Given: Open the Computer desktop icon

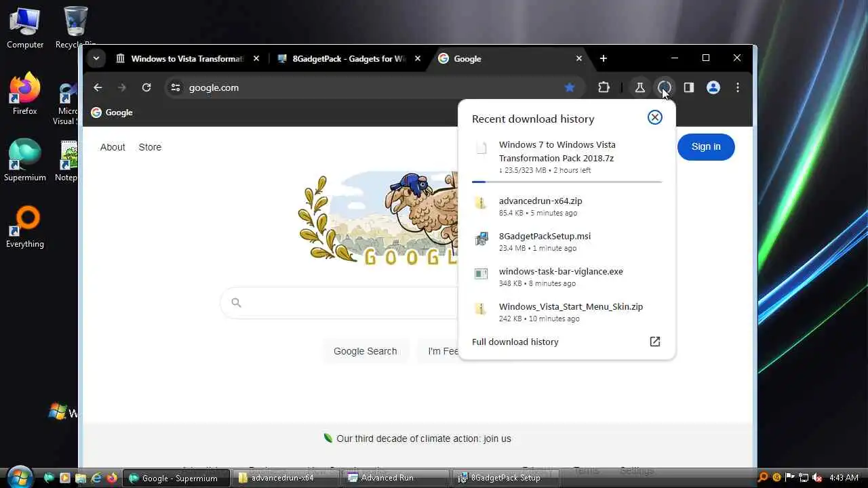Looking at the screenshot, I should [25, 28].
